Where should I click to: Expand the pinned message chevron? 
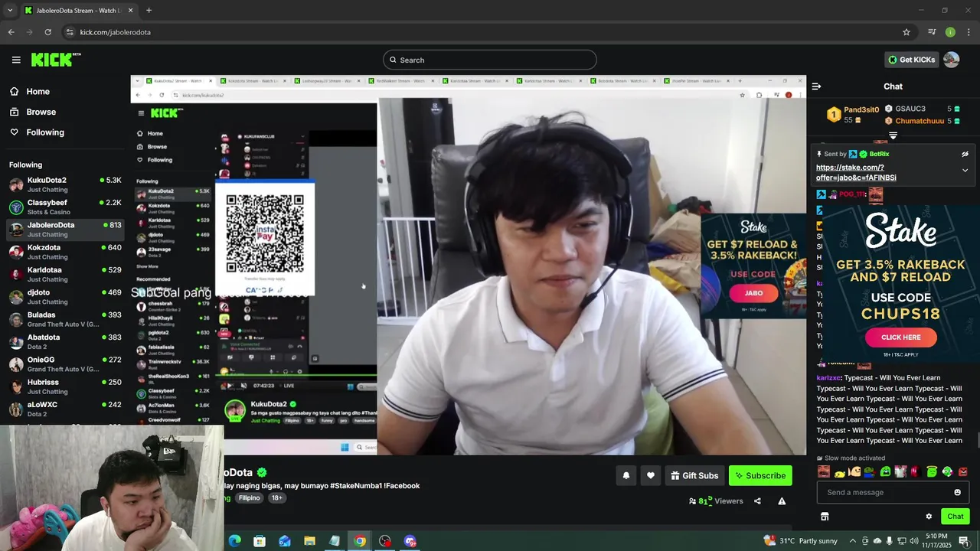pyautogui.click(x=965, y=170)
